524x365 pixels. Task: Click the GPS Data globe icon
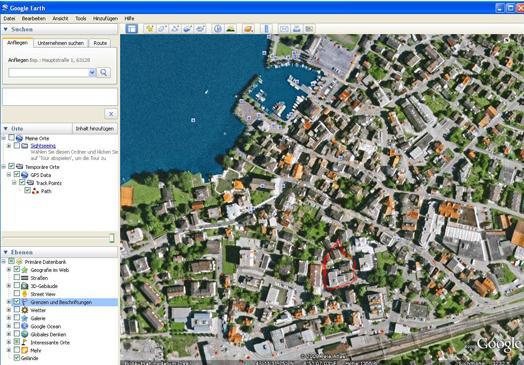pyautogui.click(x=25, y=175)
